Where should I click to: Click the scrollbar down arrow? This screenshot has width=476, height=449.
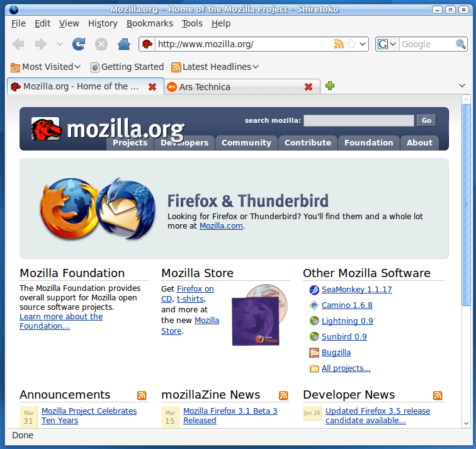tap(466, 424)
